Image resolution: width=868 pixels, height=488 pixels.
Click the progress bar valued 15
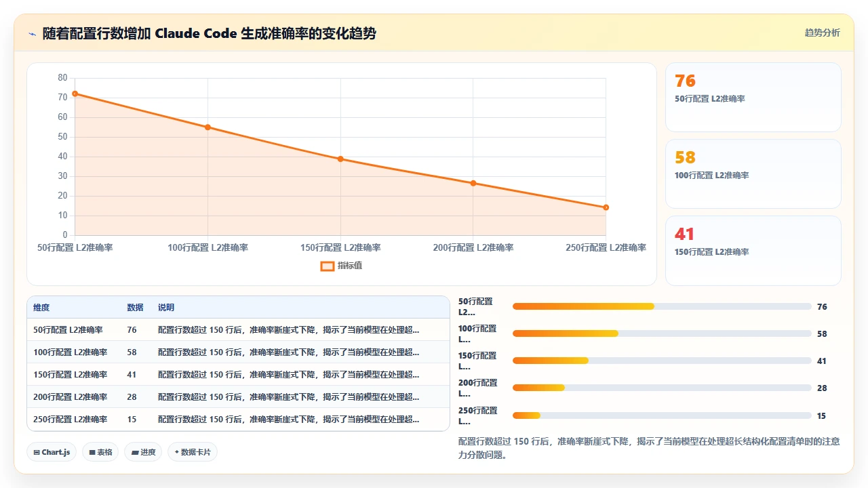pyautogui.click(x=662, y=415)
